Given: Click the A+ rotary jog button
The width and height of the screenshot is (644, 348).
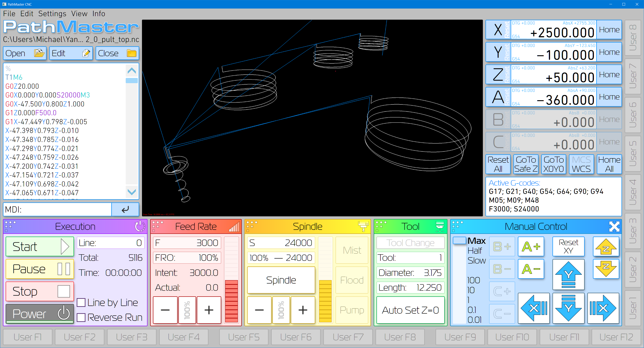Looking at the screenshot, I should tap(531, 247).
